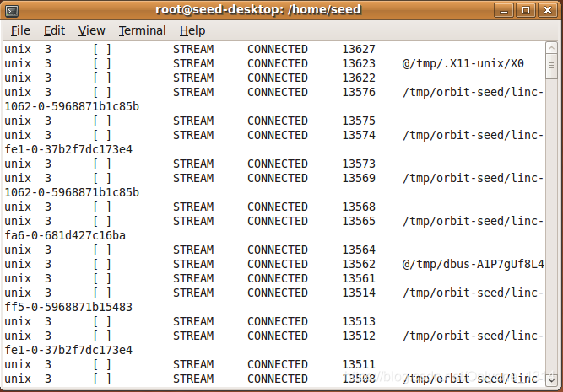Click the scrollbar up arrow
The image size is (563, 392).
pyautogui.click(x=551, y=48)
